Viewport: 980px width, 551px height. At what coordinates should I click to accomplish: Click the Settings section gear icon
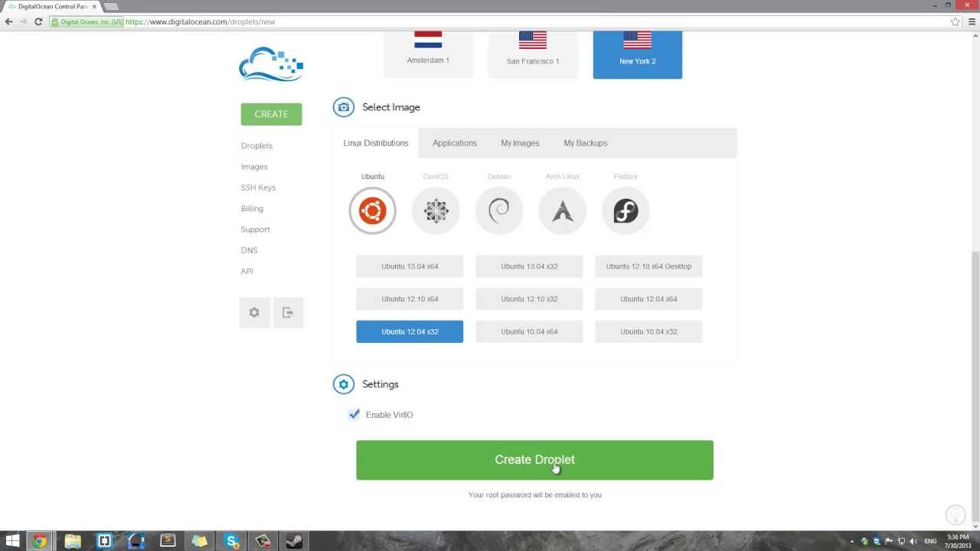(x=344, y=384)
